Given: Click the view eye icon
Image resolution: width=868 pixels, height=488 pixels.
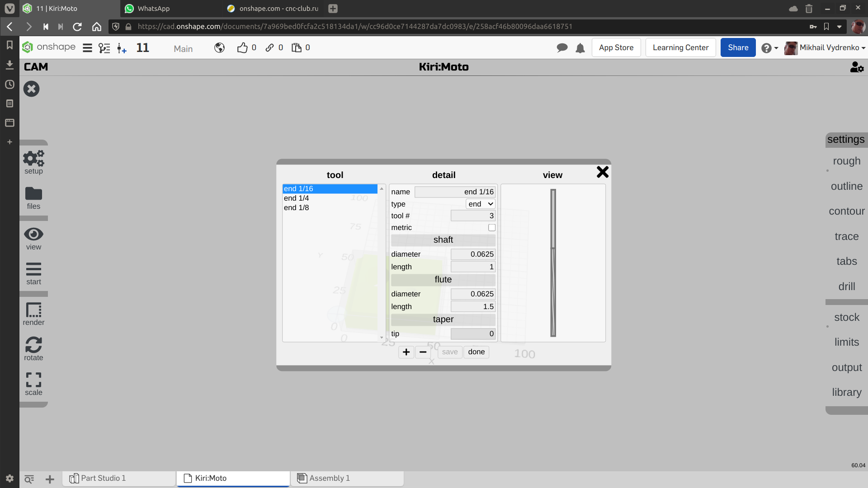Looking at the screenshot, I should click(33, 235).
